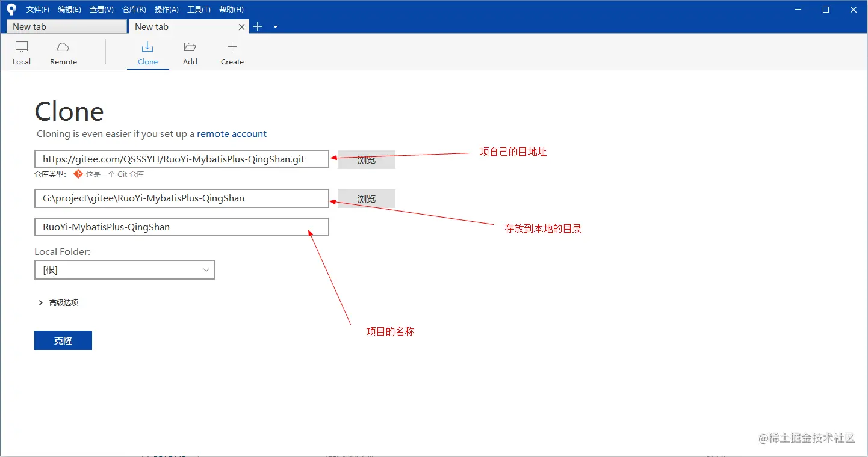
Task: Close the active New tab
Action: point(242,27)
